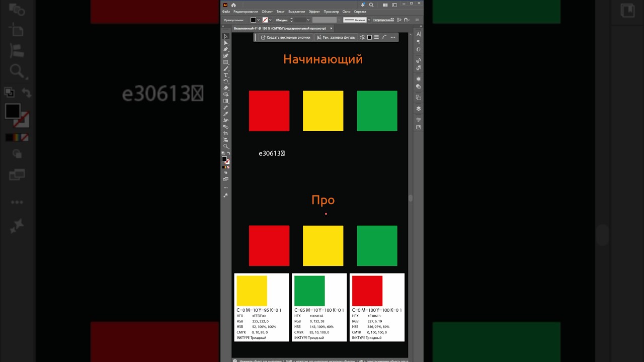Viewport: 644px width, 362px height.
Task: Select the Pen tool
Action: click(x=225, y=49)
